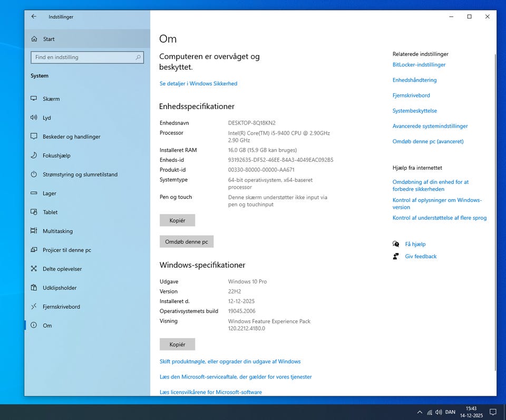Click the Udklipsholder clipboard icon
Viewport: 506px width, 420px height.
[34, 287]
